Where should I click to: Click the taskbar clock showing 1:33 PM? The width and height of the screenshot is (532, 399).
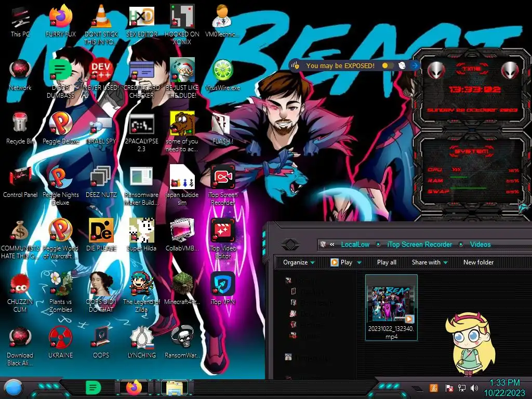504,388
